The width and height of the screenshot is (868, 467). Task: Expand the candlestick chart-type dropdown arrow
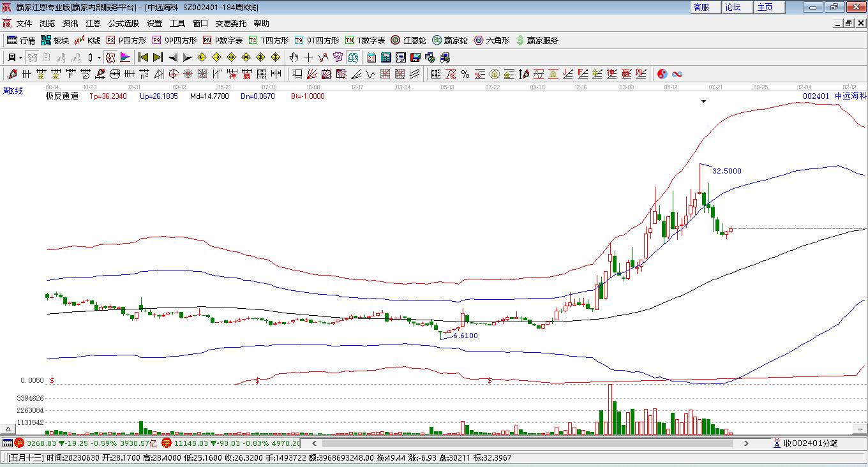pos(99,57)
